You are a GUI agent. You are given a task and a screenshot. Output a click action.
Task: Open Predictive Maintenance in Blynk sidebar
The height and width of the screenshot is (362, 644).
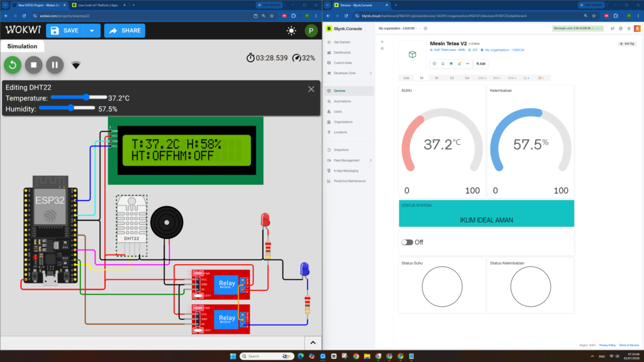(349, 181)
